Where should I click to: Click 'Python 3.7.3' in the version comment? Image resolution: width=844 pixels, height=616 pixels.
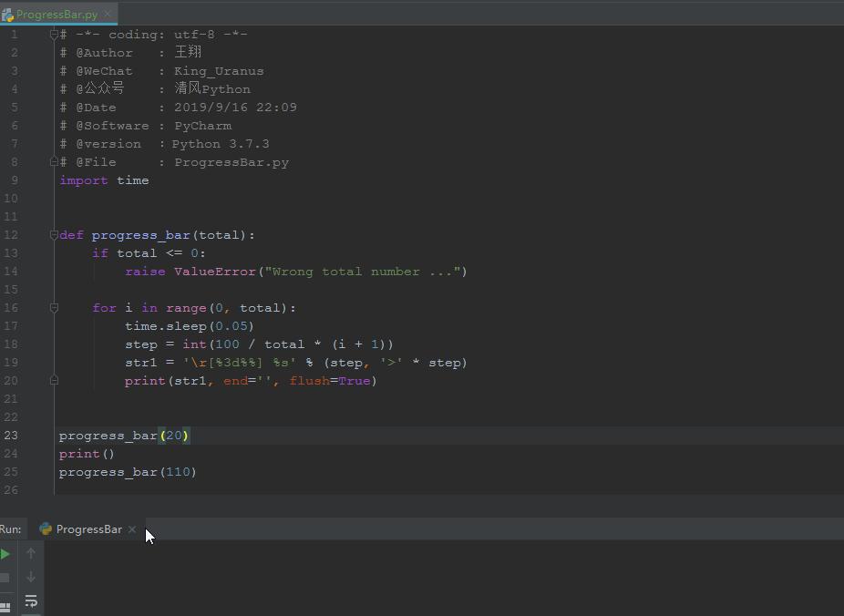pyautogui.click(x=221, y=144)
